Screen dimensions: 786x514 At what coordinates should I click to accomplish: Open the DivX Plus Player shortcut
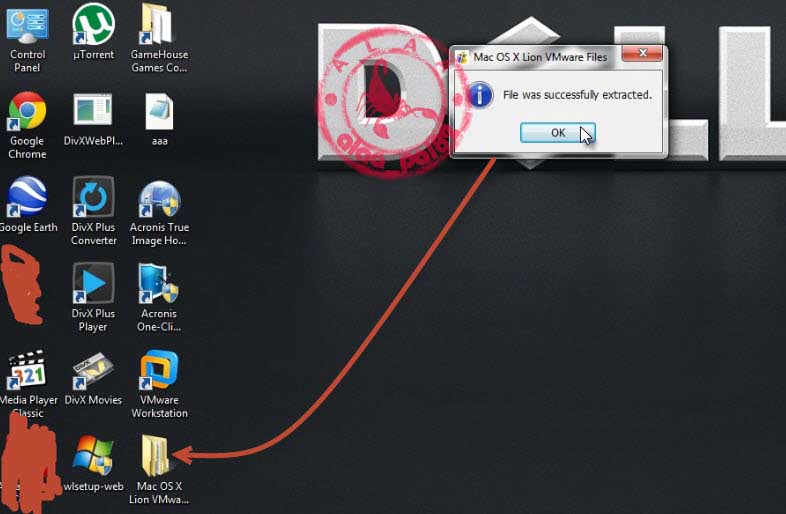(93, 297)
